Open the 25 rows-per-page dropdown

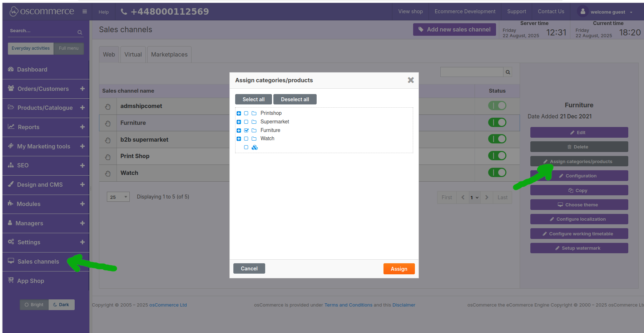coord(118,197)
